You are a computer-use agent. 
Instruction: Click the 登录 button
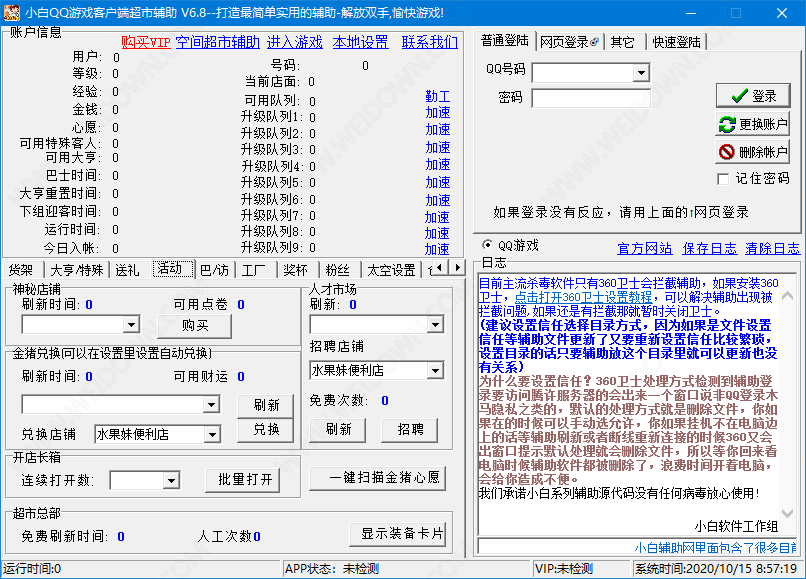click(753, 96)
